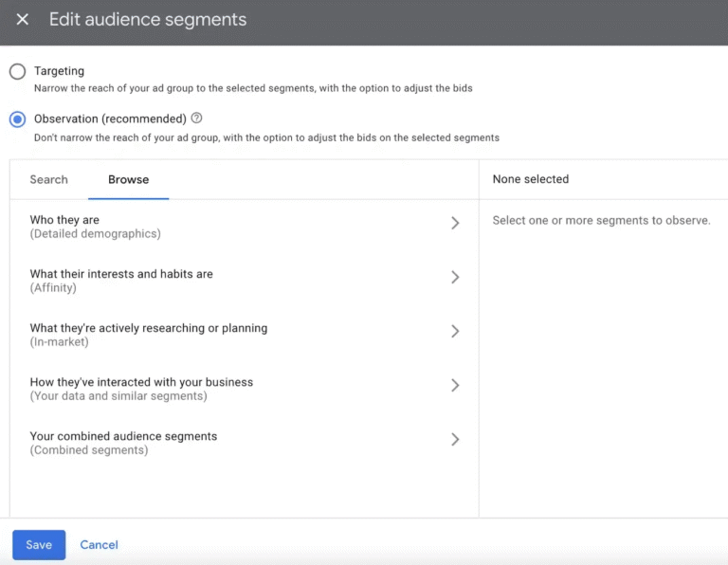The width and height of the screenshot is (728, 565).
Task: Expand the In-market row chevron arrow
Action: pyautogui.click(x=455, y=332)
